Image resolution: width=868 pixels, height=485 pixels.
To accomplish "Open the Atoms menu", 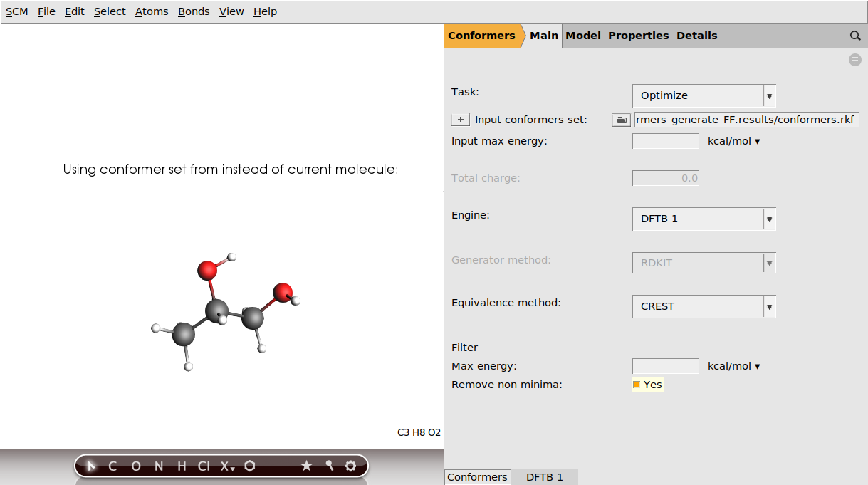I will (x=151, y=11).
